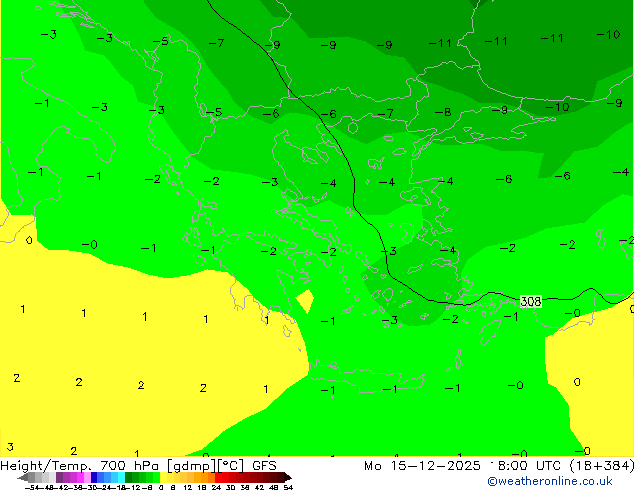Click the '(18+384)' forecast hour text

[x=602, y=466]
